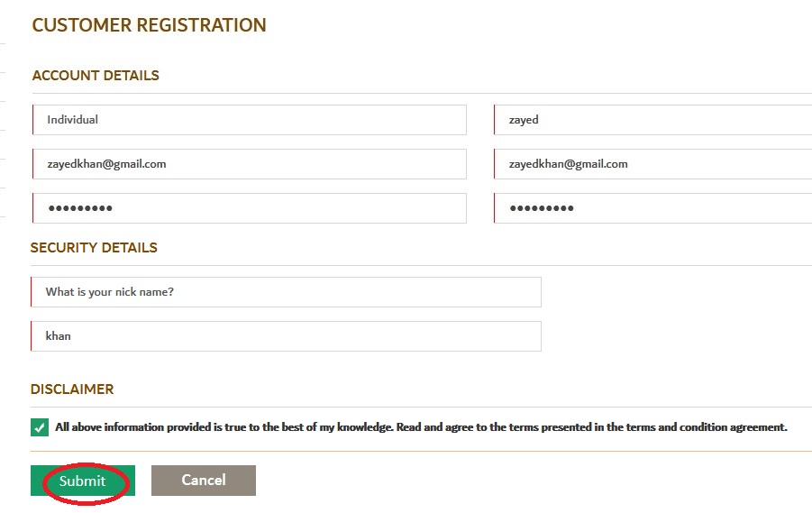Open the Individual account type dropdown
The image size is (812, 513).
249,120
